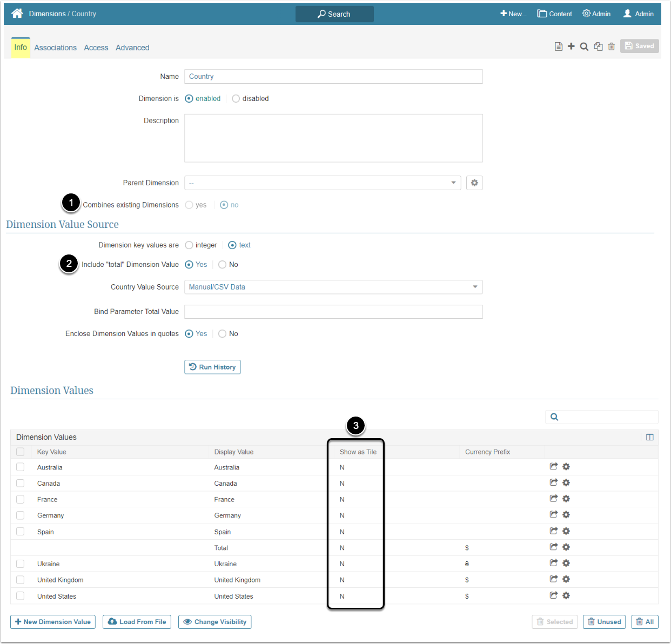Viewport: 671px width, 644px height.
Task: Select the Dimension is disabled radio
Action: click(236, 98)
